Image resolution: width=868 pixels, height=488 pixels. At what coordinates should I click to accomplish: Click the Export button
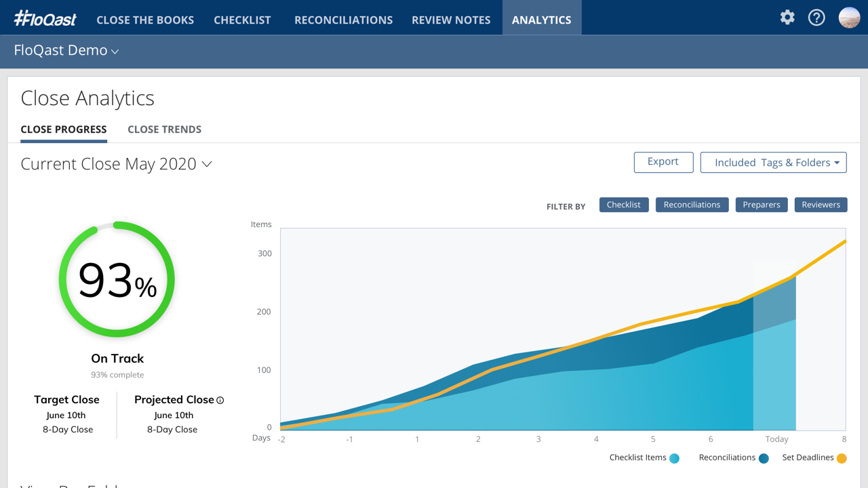(x=663, y=162)
